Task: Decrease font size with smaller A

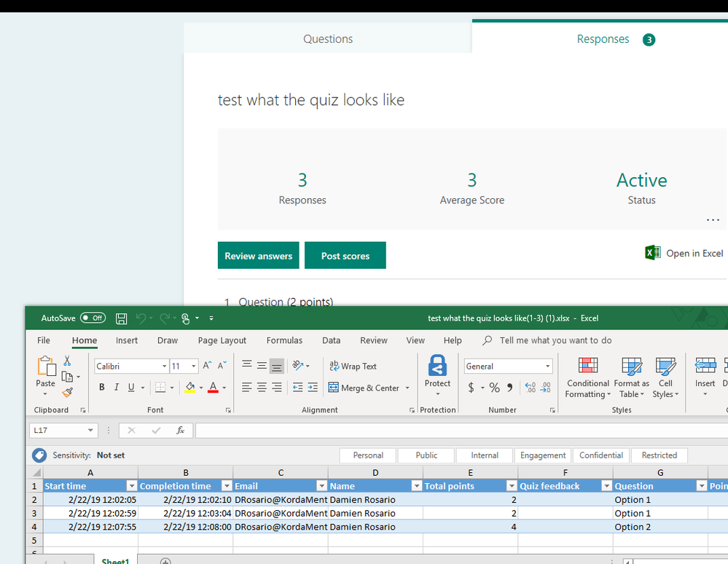Action: click(222, 366)
